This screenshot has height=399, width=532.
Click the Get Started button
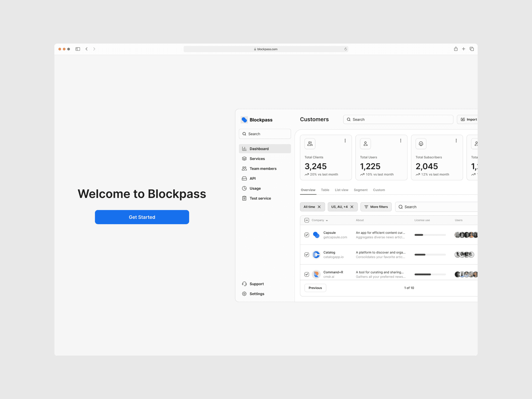(x=142, y=217)
